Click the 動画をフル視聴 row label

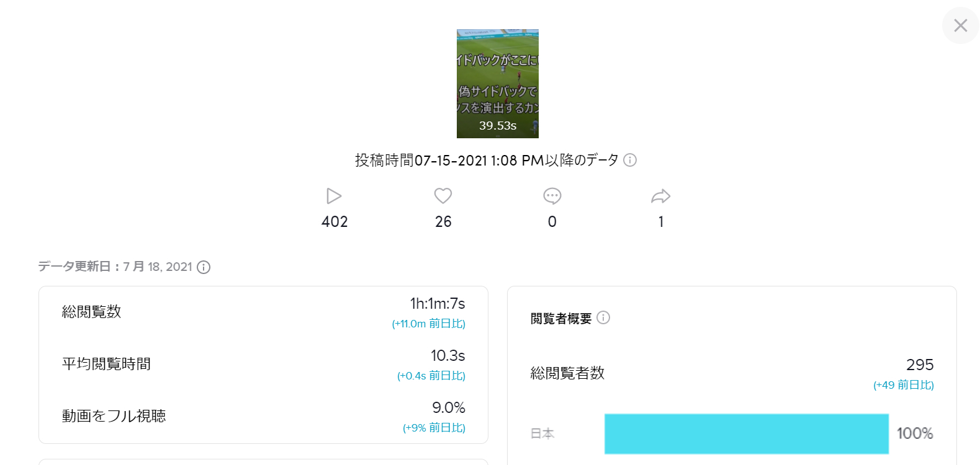pyautogui.click(x=114, y=416)
